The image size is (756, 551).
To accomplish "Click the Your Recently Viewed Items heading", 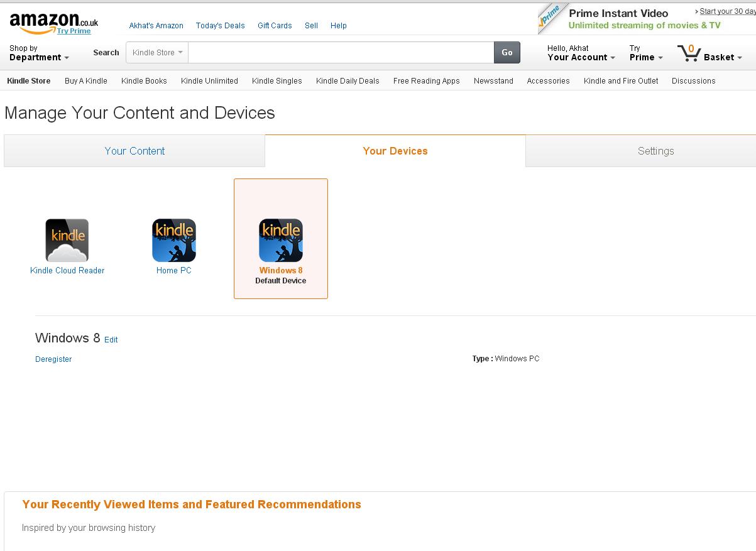I will (192, 505).
